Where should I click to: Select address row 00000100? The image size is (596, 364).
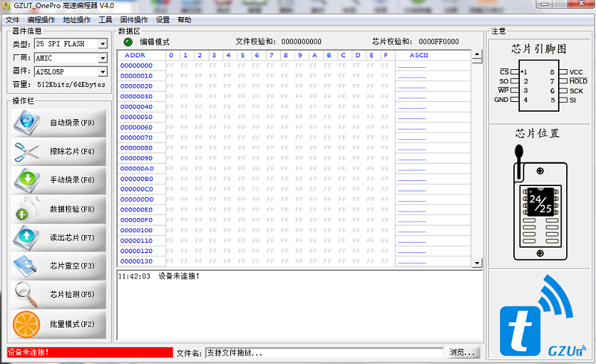[136, 230]
